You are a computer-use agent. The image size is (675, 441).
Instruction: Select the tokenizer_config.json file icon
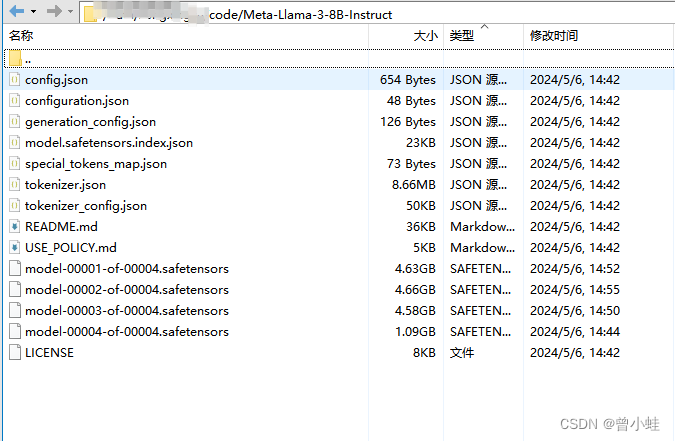click(15, 205)
